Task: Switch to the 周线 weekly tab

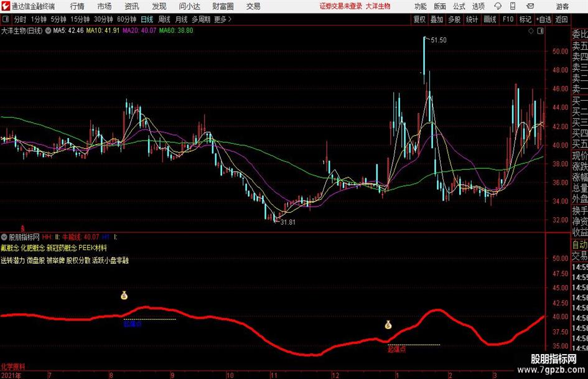Action: tap(164, 19)
